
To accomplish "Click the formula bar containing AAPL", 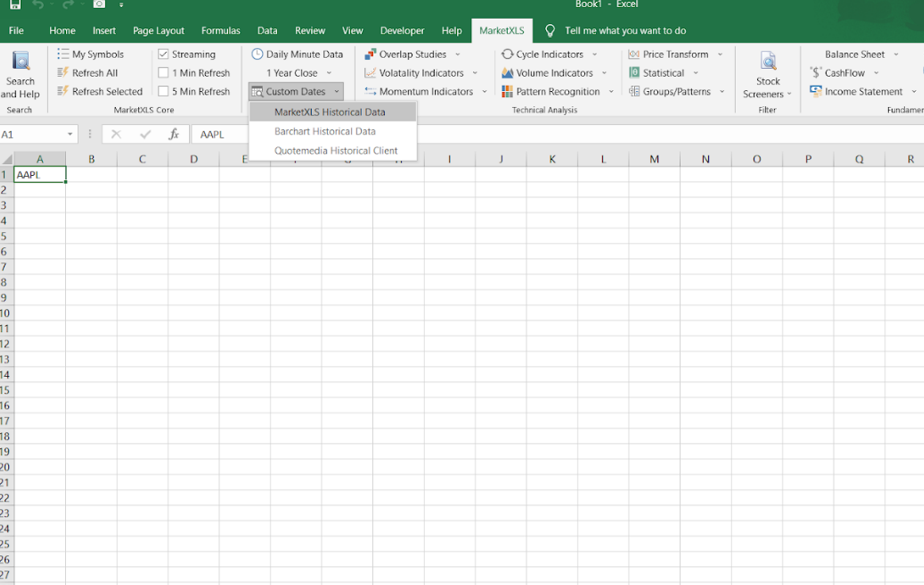I will [x=556, y=134].
